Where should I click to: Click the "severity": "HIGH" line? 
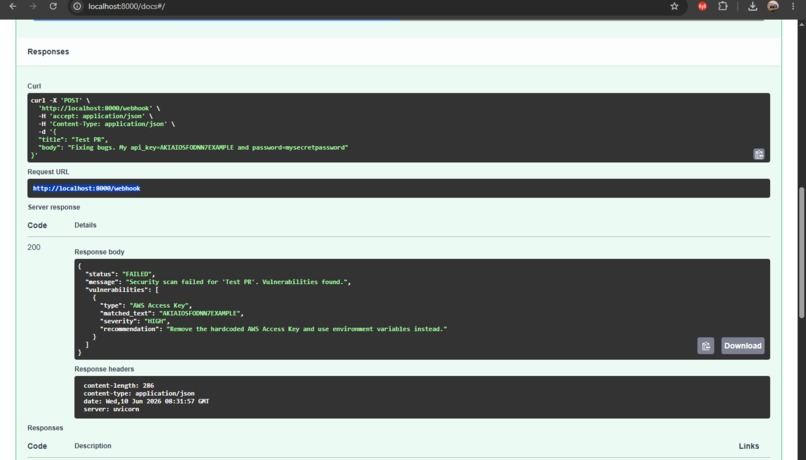[x=135, y=321]
